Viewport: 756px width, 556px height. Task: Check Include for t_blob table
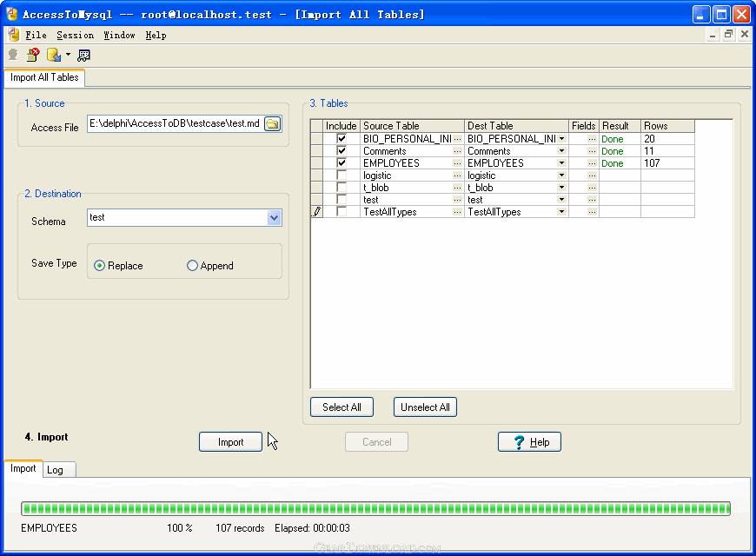(x=342, y=187)
